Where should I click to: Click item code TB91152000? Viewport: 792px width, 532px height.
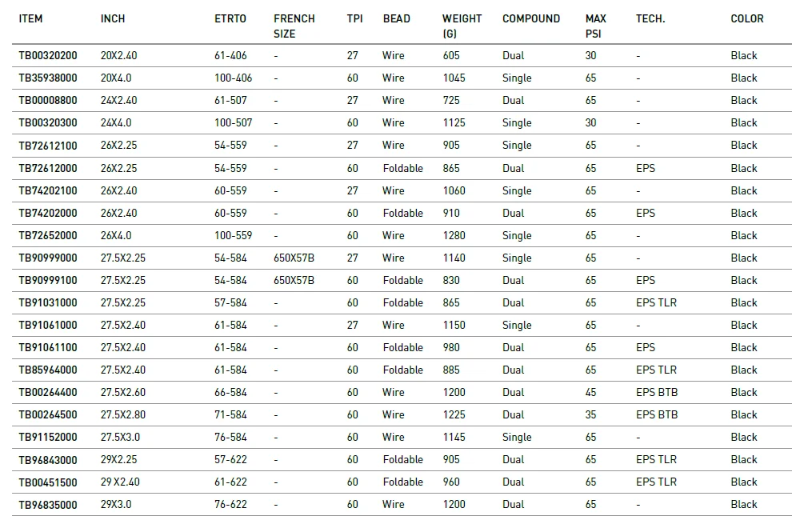pos(48,438)
